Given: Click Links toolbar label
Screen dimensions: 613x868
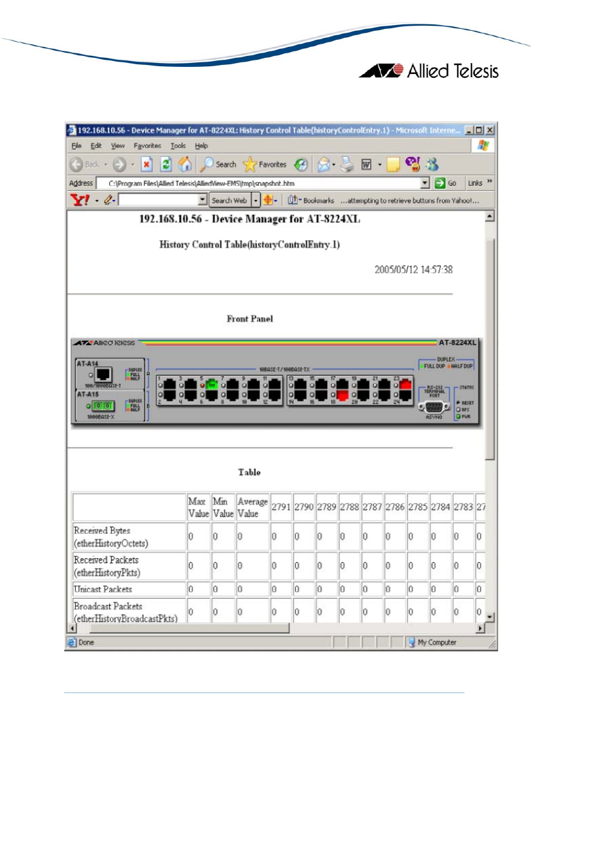Looking at the screenshot, I should (475, 183).
